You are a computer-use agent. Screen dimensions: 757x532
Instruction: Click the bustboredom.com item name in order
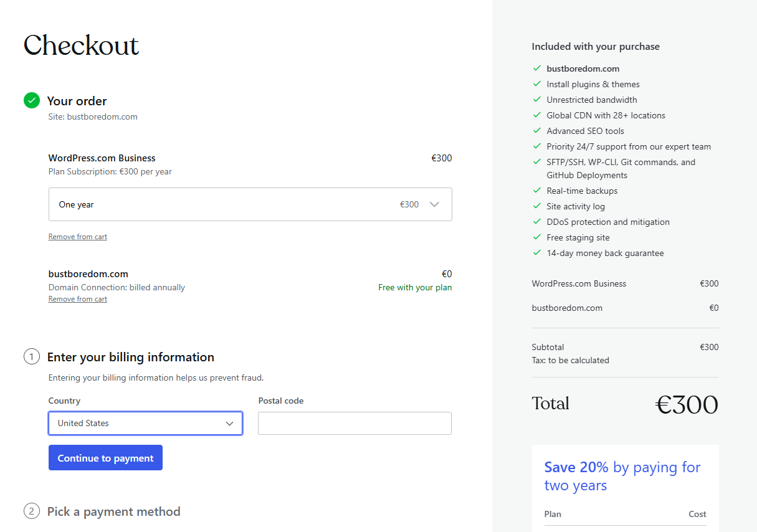[x=88, y=273]
